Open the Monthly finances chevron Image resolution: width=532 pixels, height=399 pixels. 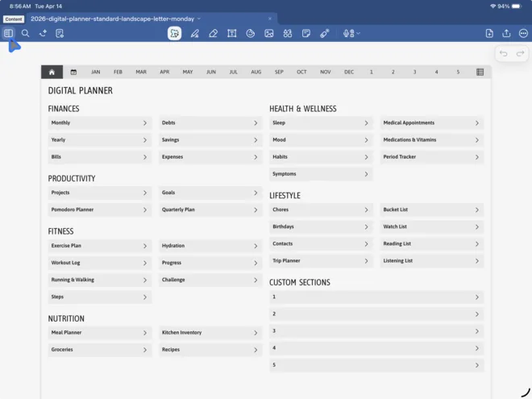(x=145, y=123)
